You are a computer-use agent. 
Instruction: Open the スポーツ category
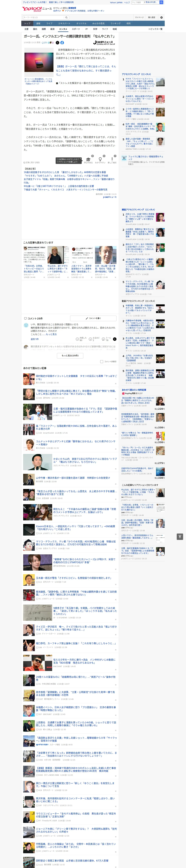tap(76, 29)
